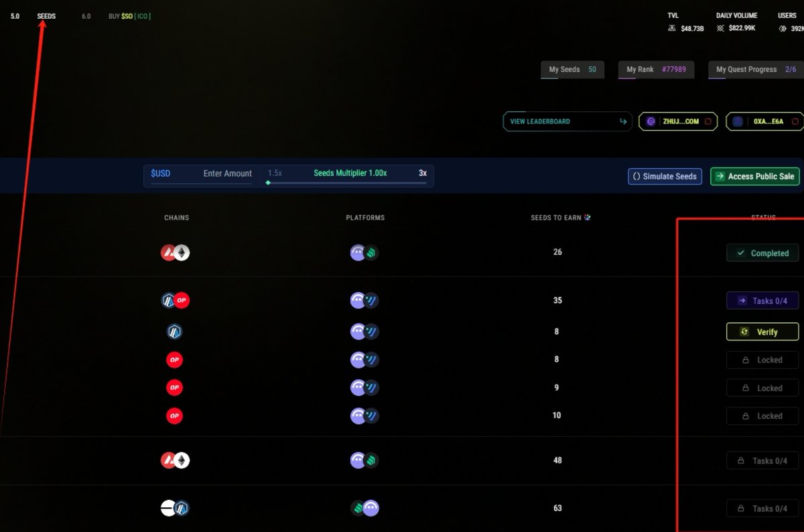Image resolution: width=804 pixels, height=532 pixels.
Task: Click the Daily Volume stat icon
Action: coord(721,28)
